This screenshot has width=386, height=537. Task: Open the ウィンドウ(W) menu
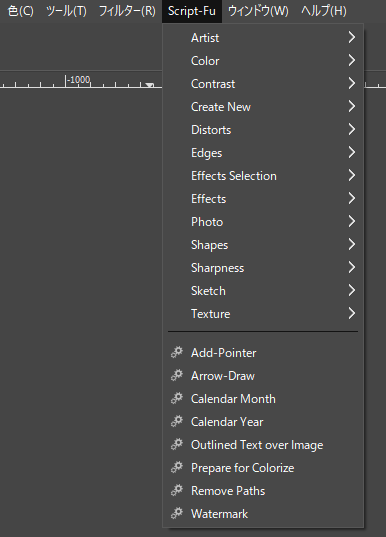coord(258,11)
